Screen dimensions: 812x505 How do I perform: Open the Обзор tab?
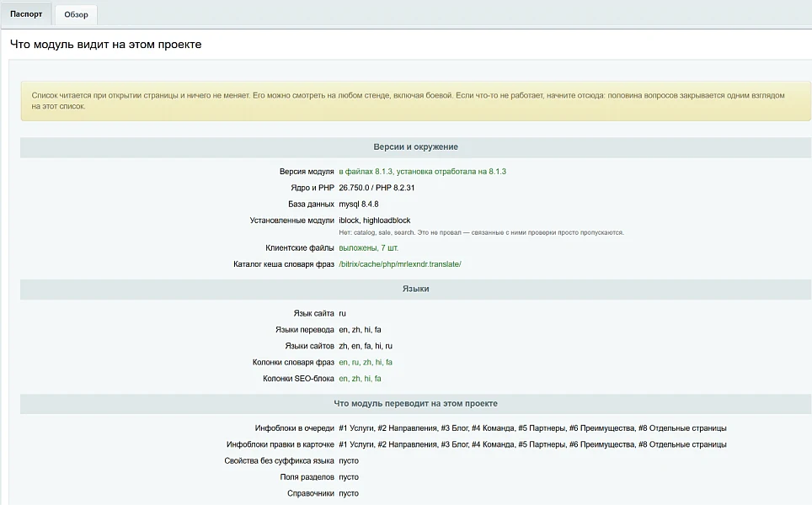pyautogui.click(x=76, y=14)
